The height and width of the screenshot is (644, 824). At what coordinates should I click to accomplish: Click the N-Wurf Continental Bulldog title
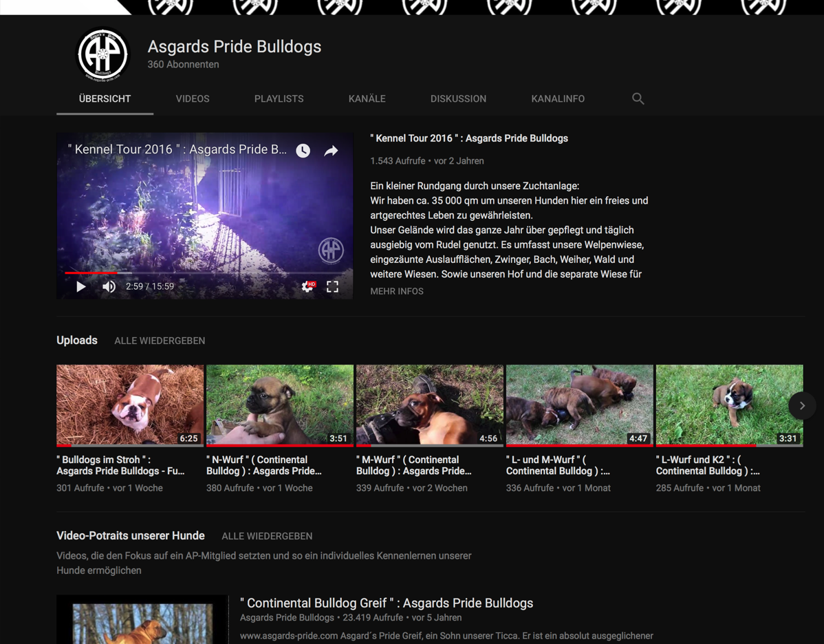pos(264,465)
